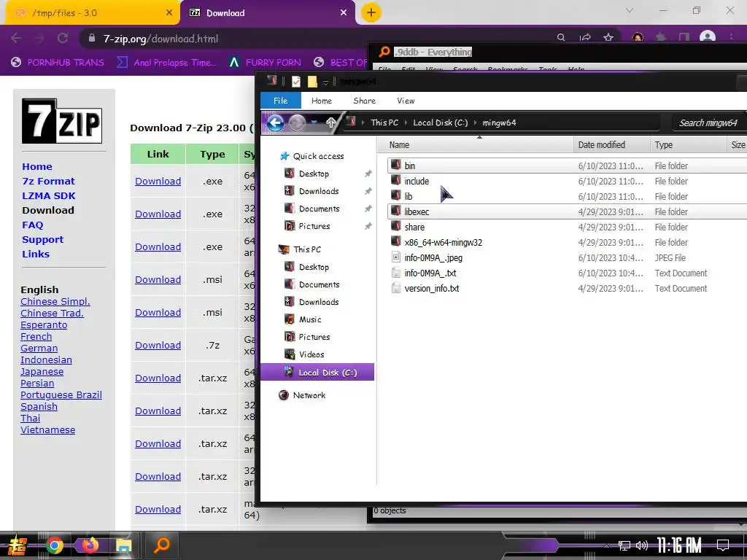
Task: Click the share icon in Chrome's address bar
Action: (x=585, y=38)
